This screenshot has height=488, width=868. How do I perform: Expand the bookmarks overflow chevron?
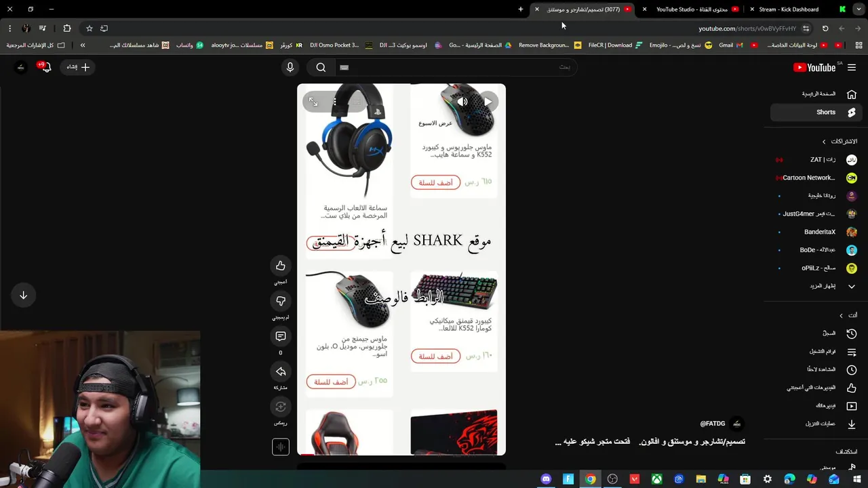point(83,45)
